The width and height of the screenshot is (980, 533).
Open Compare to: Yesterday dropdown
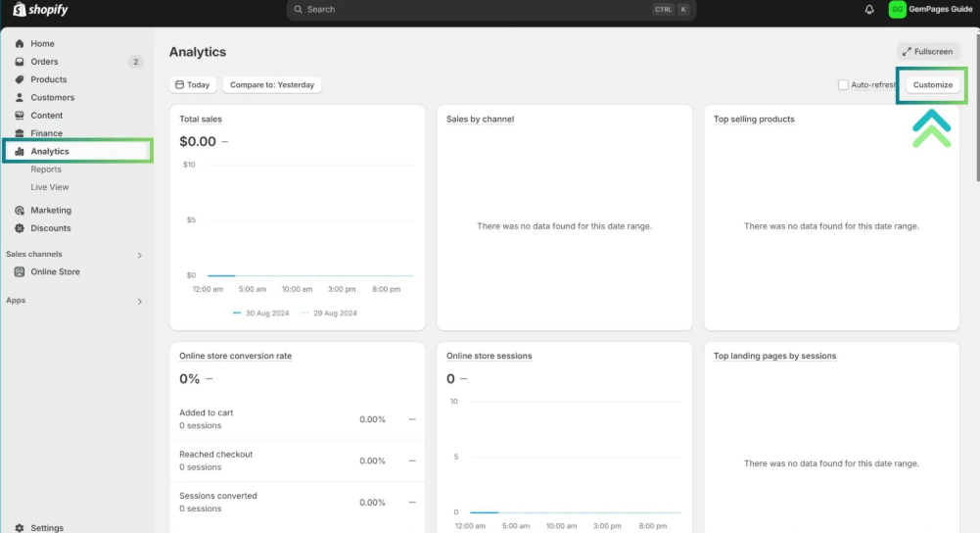tap(272, 84)
